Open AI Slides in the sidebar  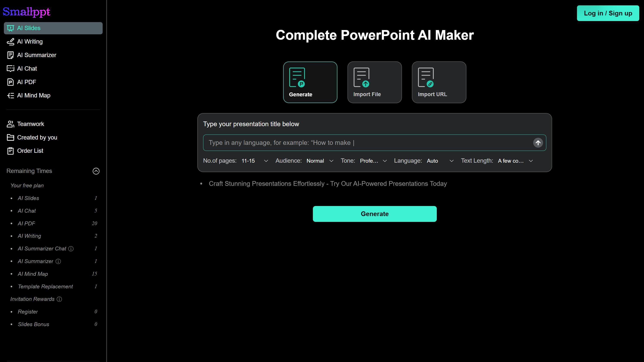[x=53, y=28]
